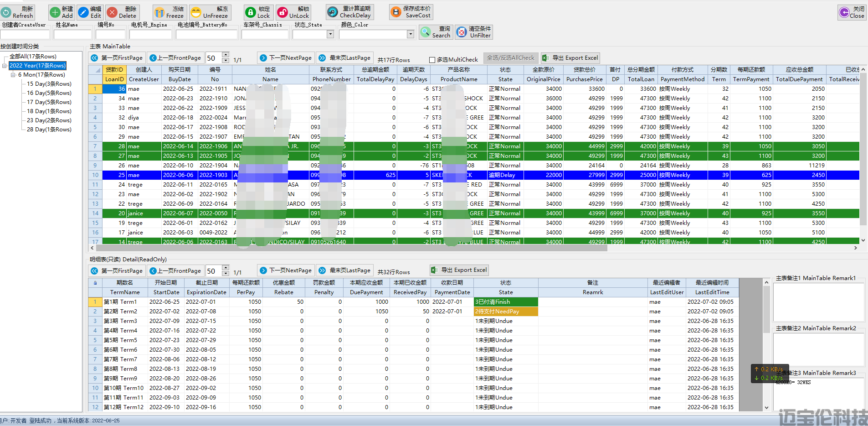
Task: Decrease MainTable page size stepper
Action: [x=226, y=61]
